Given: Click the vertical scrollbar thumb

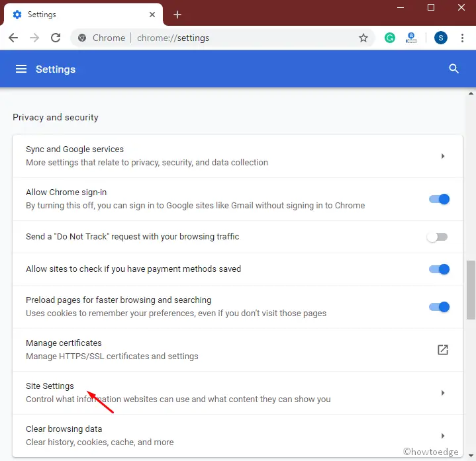Looking at the screenshot, I should 471,290.
